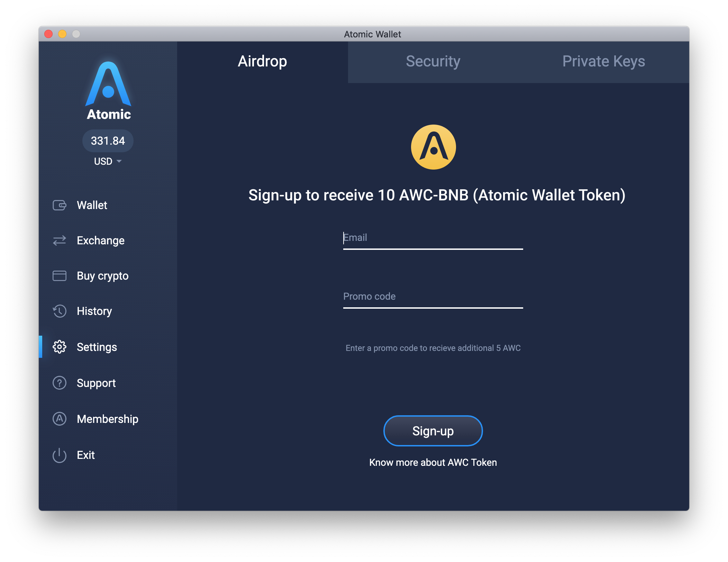Switch to the Private Keys tab

click(604, 61)
